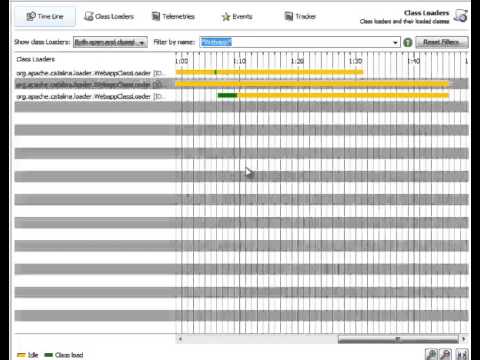Click the Events star icon

click(x=226, y=16)
